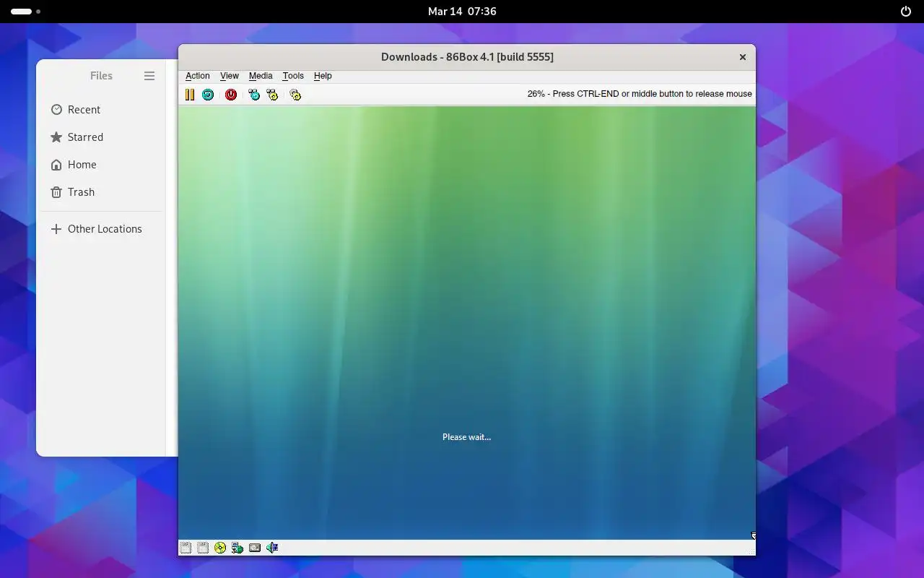
Task: Open machine settings from the toolbar icon
Action: (x=295, y=95)
